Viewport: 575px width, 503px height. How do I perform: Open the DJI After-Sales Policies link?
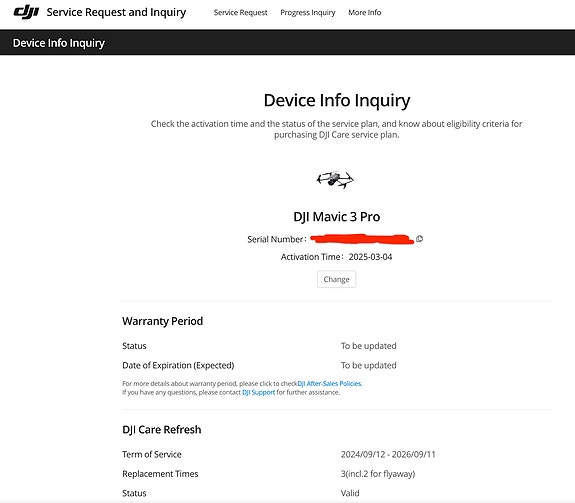click(329, 383)
